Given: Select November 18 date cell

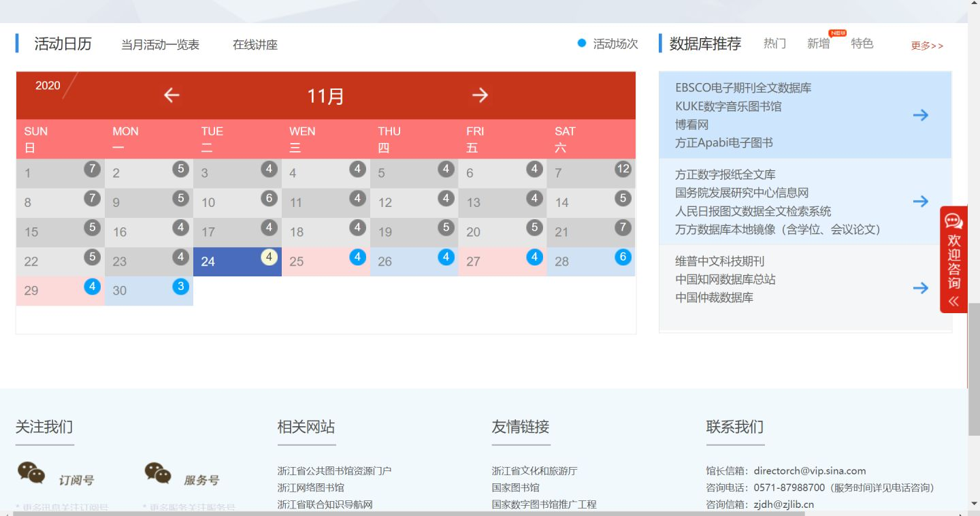Looking at the screenshot, I should click(x=326, y=232).
